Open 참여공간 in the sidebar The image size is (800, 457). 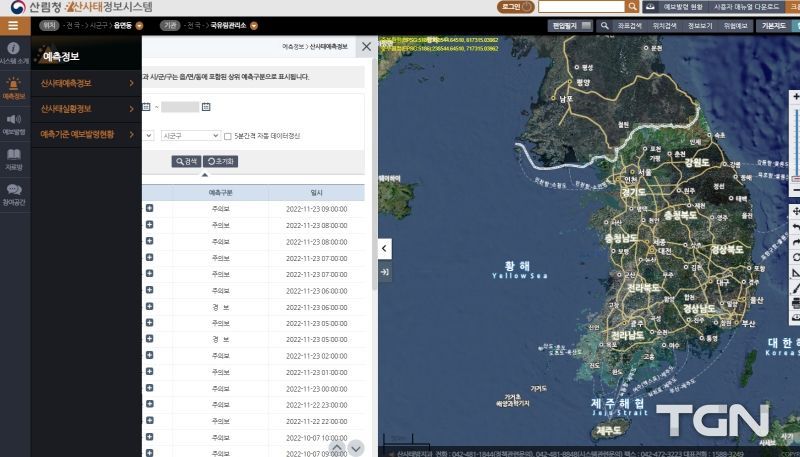14,194
